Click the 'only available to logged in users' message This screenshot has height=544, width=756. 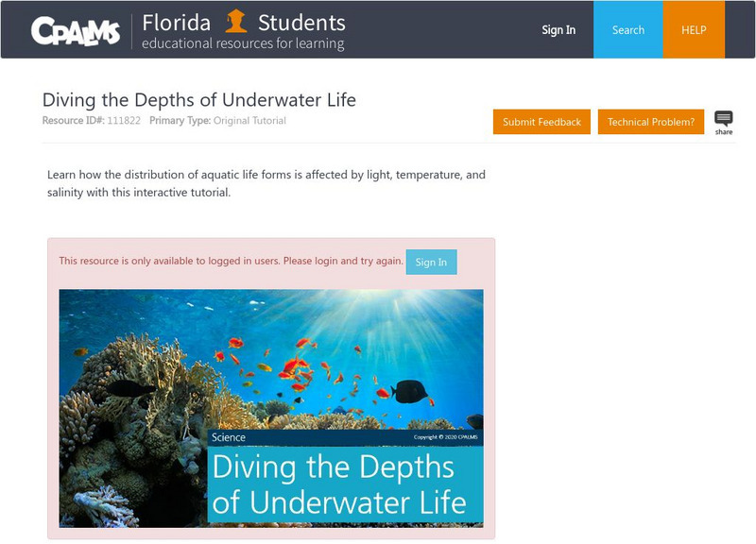click(x=231, y=261)
